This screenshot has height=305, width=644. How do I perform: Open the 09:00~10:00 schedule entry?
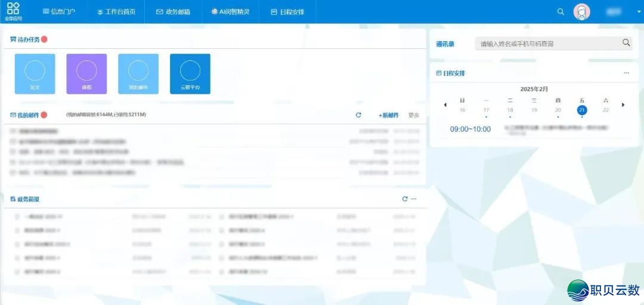coord(470,129)
